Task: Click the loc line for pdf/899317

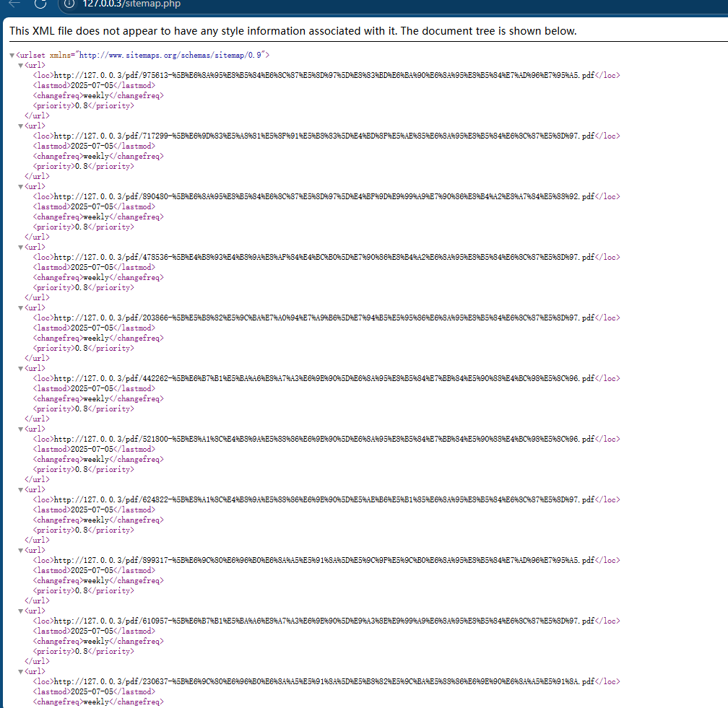Action: (326, 560)
